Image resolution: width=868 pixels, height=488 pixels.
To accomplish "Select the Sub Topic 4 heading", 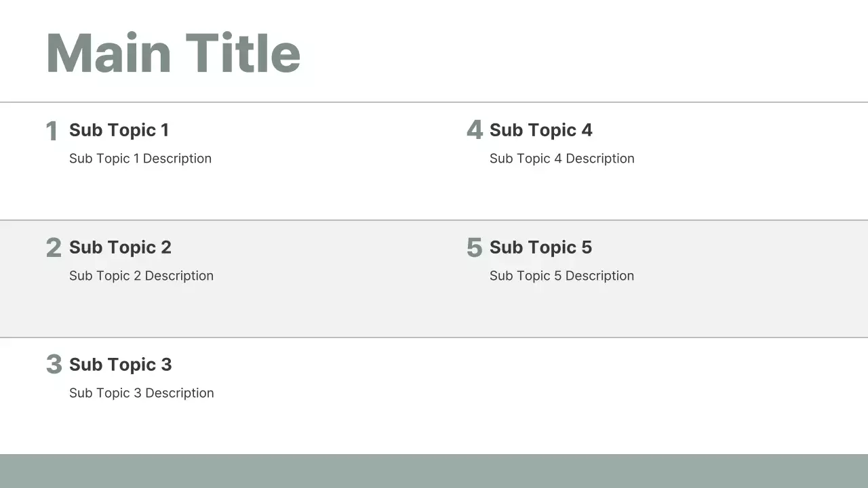I will (x=540, y=130).
